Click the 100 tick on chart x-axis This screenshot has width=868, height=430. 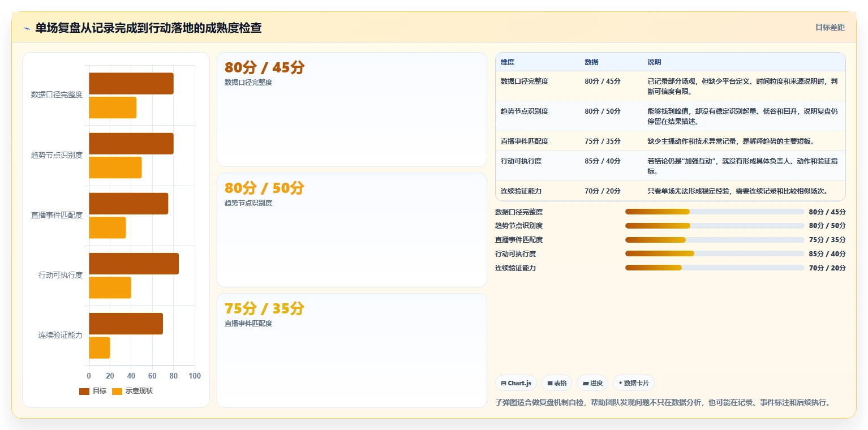(x=195, y=376)
